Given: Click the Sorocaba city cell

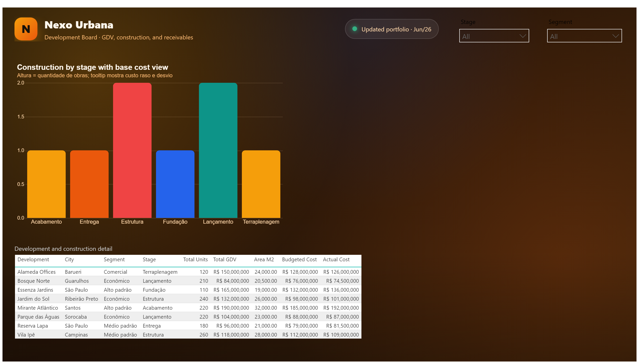Looking at the screenshot, I should (76, 317).
